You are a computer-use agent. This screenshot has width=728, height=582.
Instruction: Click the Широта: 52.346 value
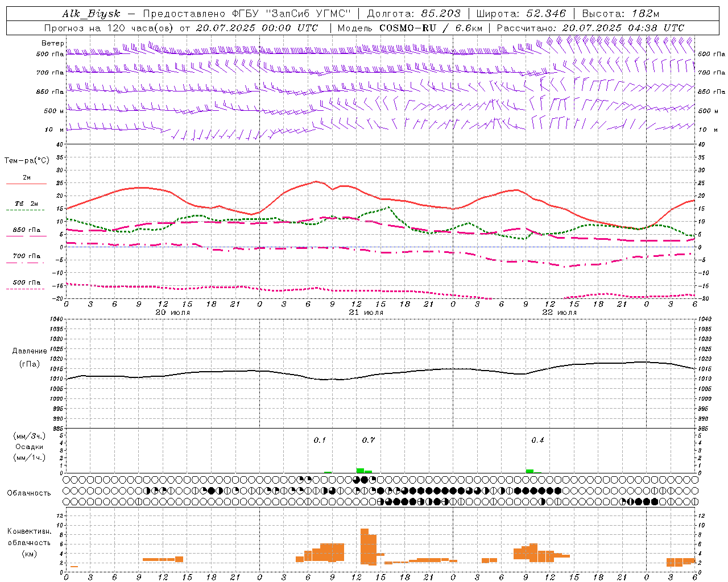coord(521,14)
